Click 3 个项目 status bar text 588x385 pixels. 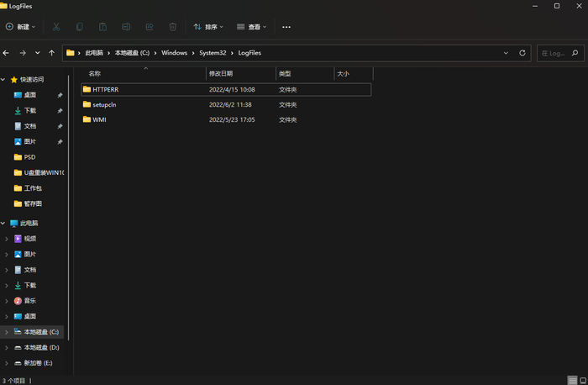coord(13,381)
